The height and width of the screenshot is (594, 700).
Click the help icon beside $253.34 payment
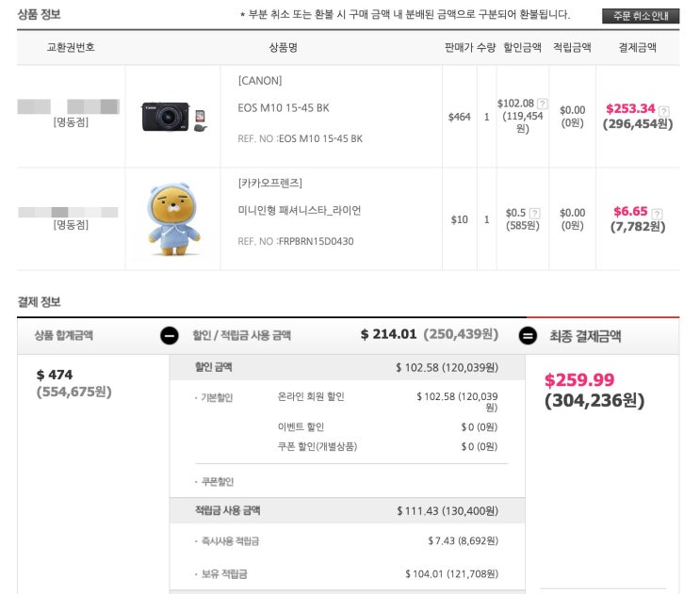coord(664,110)
